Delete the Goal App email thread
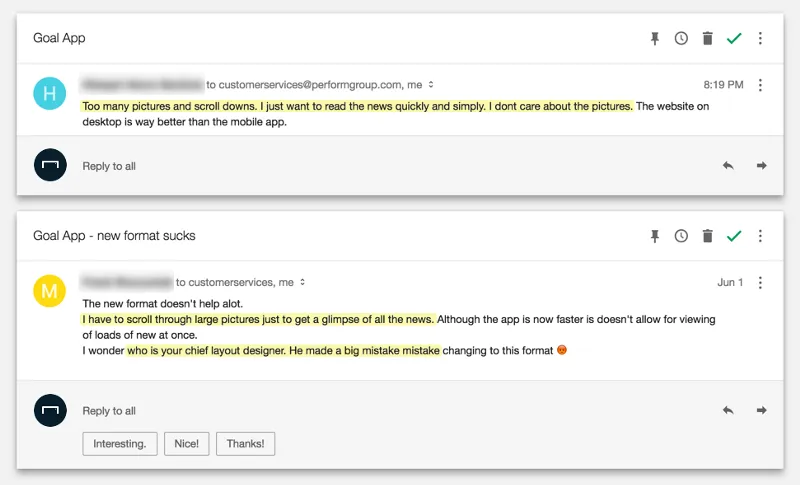The width and height of the screenshot is (800, 485). tap(707, 38)
